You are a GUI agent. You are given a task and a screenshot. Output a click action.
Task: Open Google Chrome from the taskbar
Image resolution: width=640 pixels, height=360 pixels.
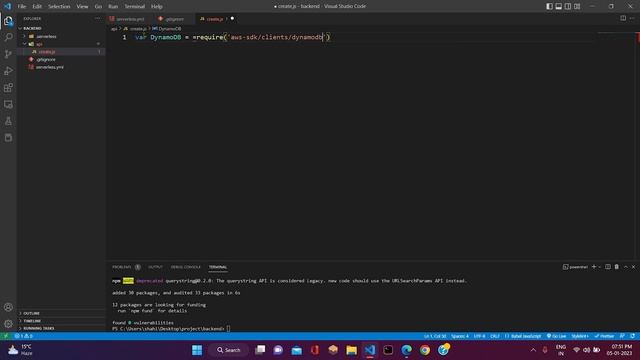tap(425, 350)
